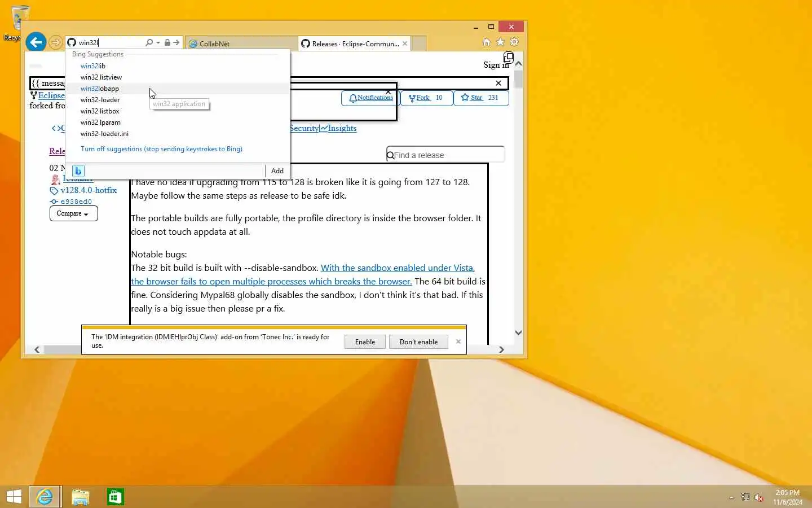Open the Compare dropdown
812x508 pixels.
(x=73, y=213)
